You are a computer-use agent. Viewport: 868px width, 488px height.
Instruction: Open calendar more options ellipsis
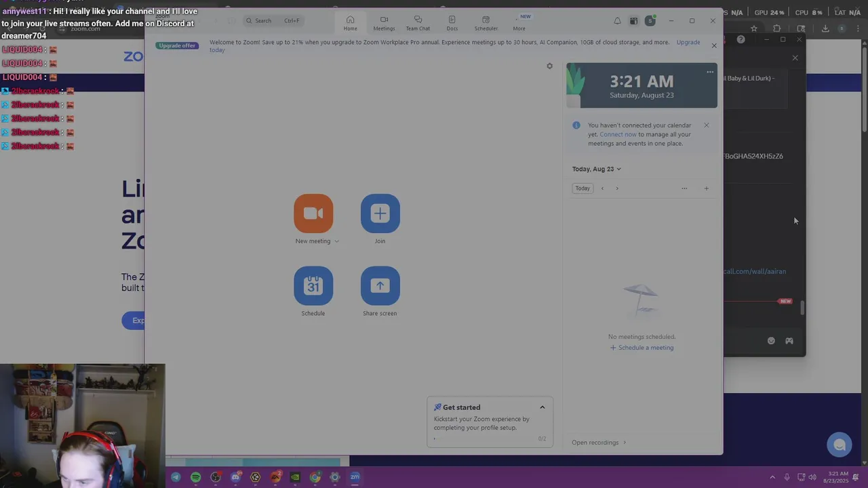pos(684,188)
